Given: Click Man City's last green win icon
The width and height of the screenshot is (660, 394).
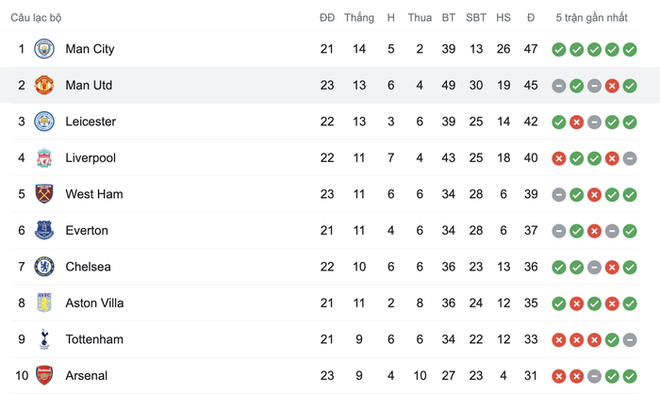Looking at the screenshot, I should [630, 50].
